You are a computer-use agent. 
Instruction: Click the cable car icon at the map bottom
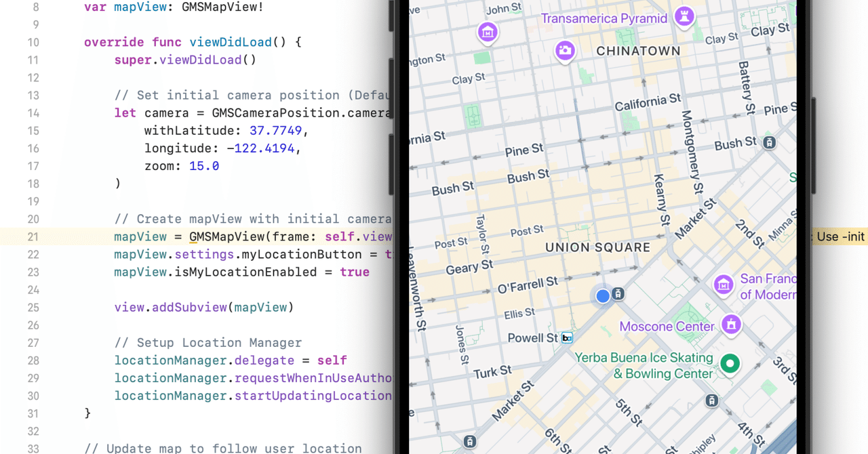[469, 440]
